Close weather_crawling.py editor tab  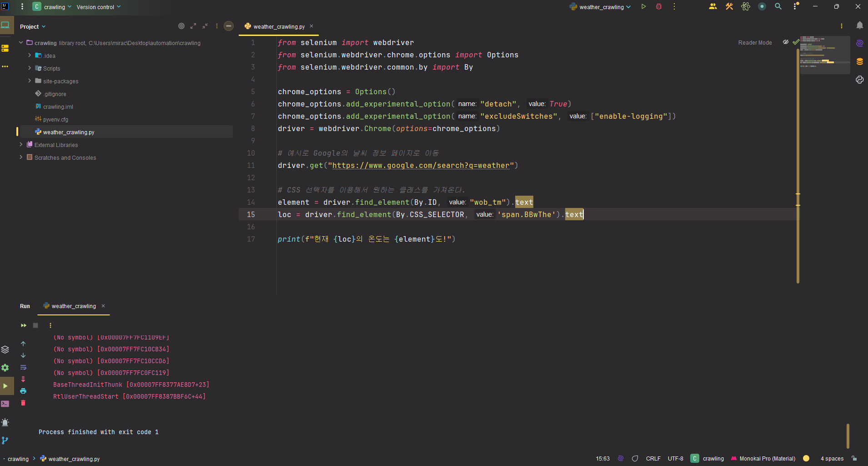pos(311,26)
